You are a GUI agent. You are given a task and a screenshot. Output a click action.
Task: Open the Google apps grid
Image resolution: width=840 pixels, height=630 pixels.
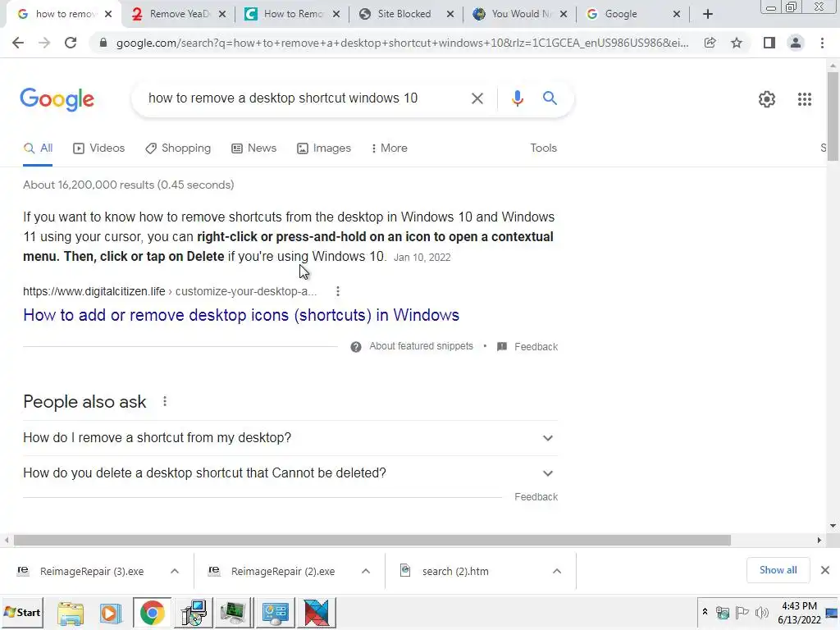(804, 99)
